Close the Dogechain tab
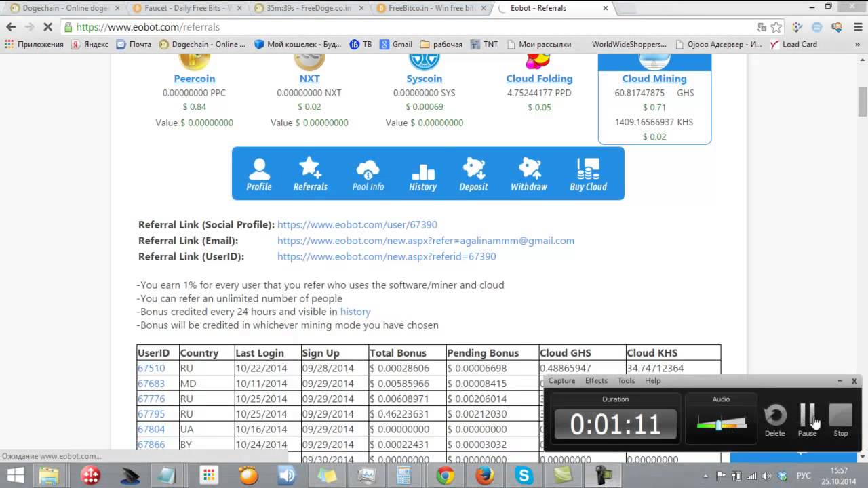 tap(116, 8)
